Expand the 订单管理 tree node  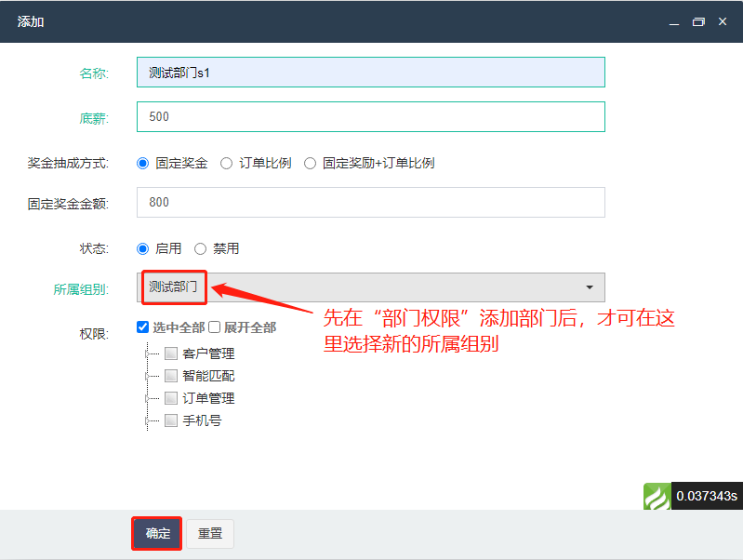(x=147, y=398)
